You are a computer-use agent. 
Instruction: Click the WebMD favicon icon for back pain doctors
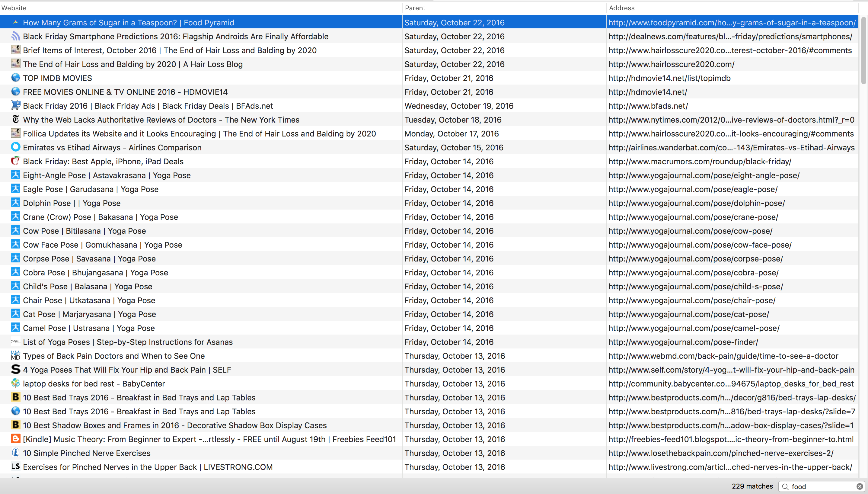pos(15,356)
